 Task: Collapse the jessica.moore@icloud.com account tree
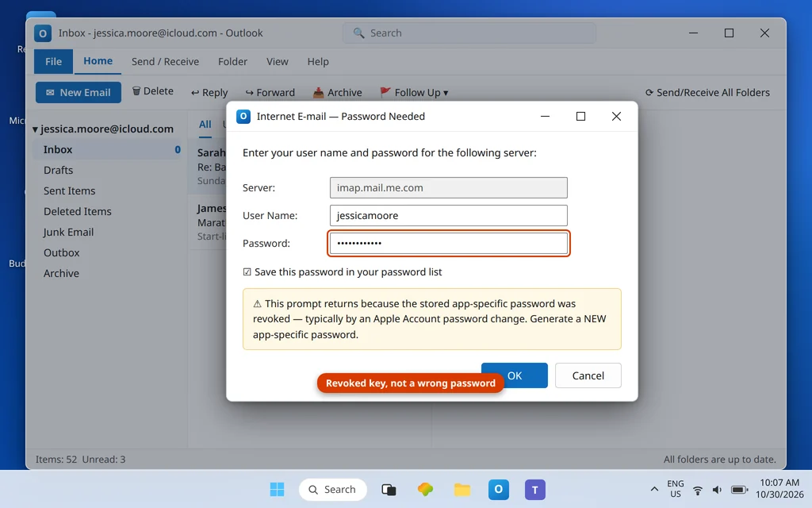(x=35, y=129)
